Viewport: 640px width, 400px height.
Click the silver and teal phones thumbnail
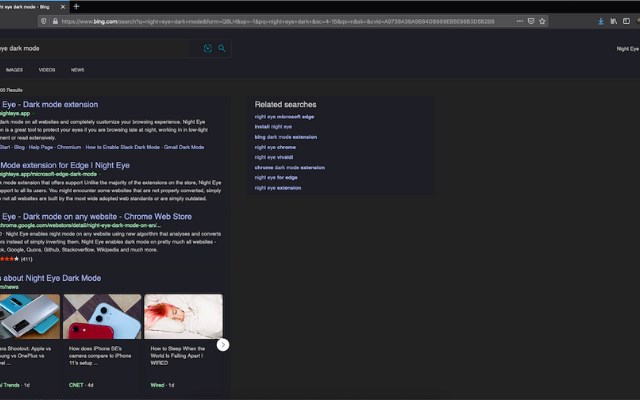point(30,316)
